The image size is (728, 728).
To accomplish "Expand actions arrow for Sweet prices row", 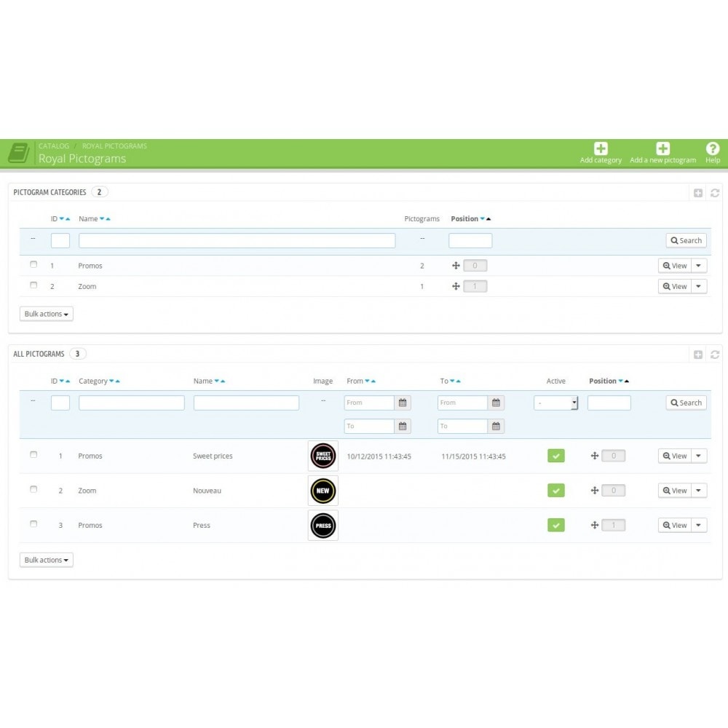I will tap(699, 456).
